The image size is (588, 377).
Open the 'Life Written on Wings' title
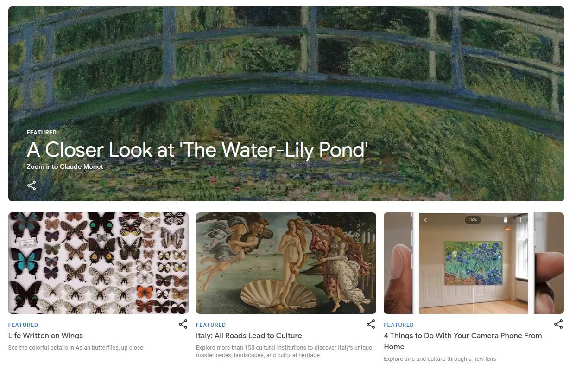click(45, 336)
